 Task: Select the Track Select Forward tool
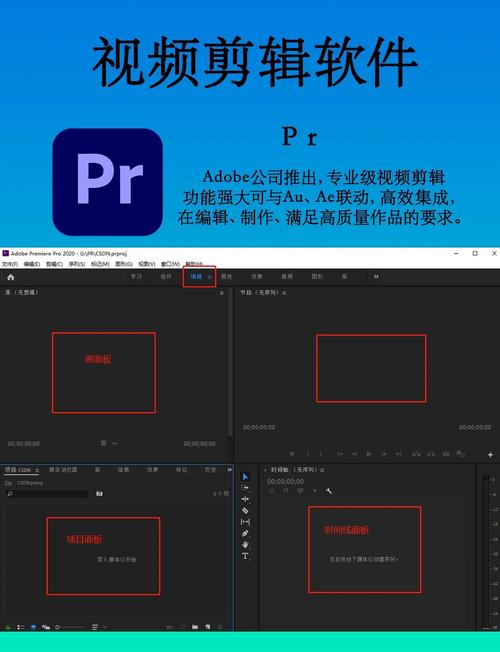(x=245, y=487)
